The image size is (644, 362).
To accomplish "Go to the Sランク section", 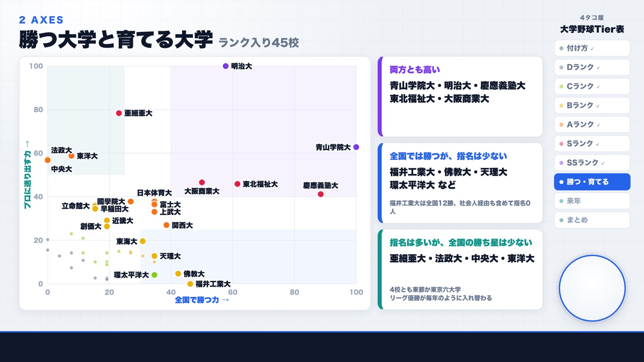I will 592,143.
